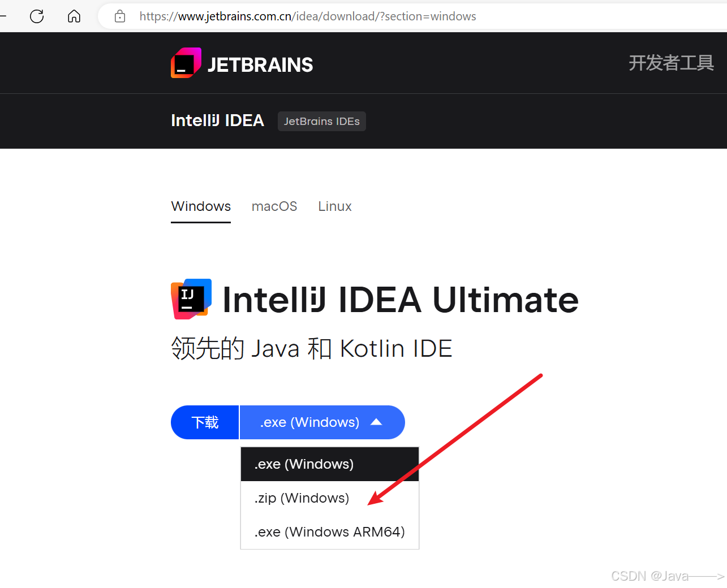Click the IntelliJ IDEA heading link

217,120
